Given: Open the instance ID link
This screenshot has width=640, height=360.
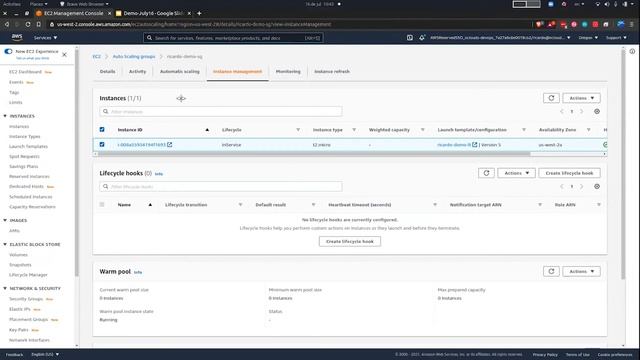Looking at the screenshot, I should [x=142, y=145].
